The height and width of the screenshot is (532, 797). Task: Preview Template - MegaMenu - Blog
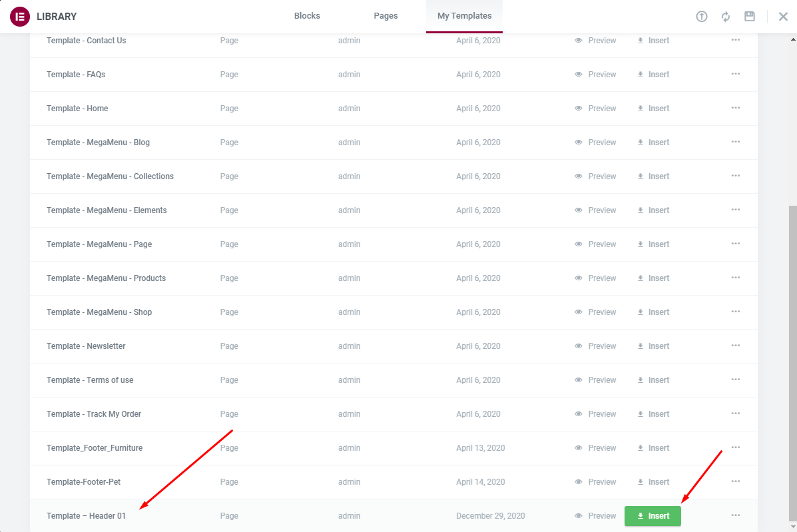tap(595, 142)
